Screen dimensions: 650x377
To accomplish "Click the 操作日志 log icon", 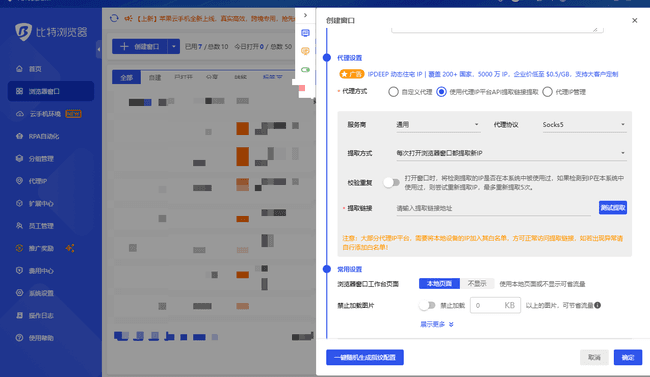I will [19, 315].
